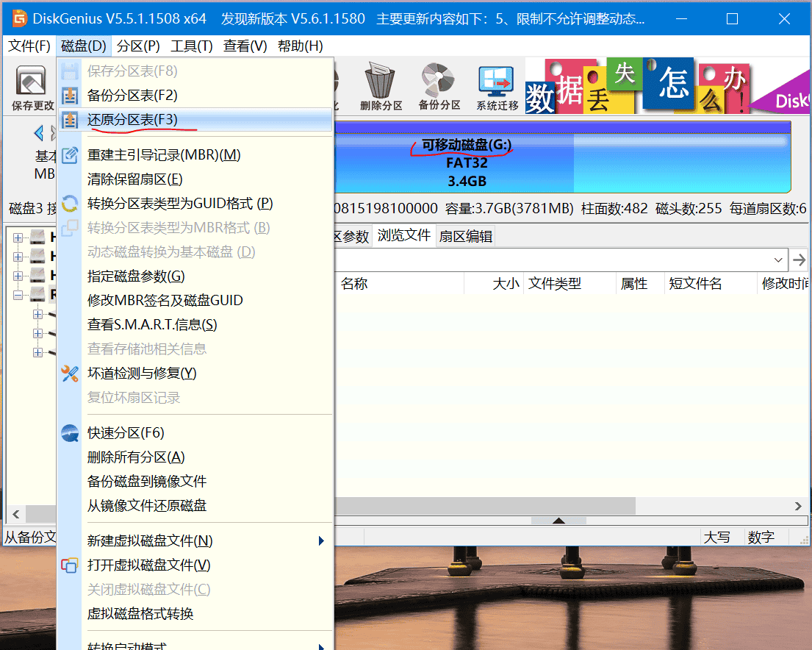Choose 还原分区表(F3) from the disk menu
The width and height of the screenshot is (812, 650).
(x=132, y=120)
